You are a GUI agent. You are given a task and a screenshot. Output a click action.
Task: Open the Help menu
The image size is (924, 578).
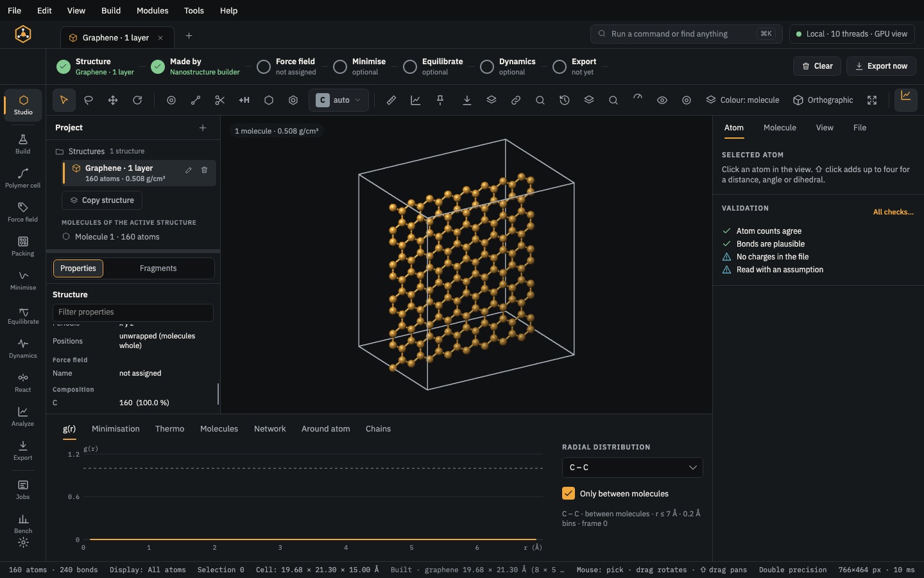tap(228, 10)
